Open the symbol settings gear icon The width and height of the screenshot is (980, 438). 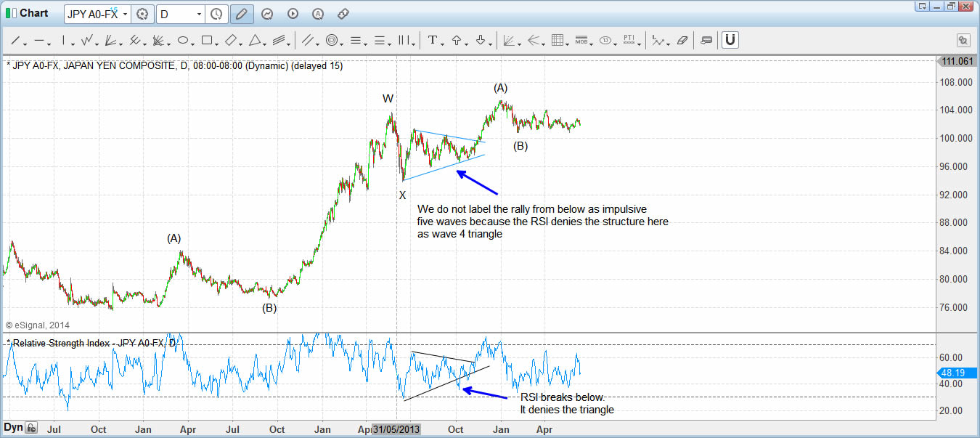[x=142, y=14]
